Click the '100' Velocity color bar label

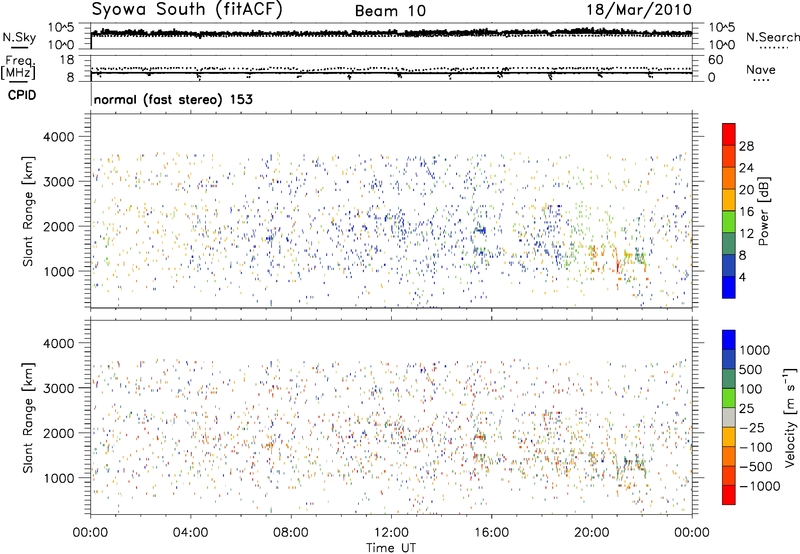(x=751, y=389)
